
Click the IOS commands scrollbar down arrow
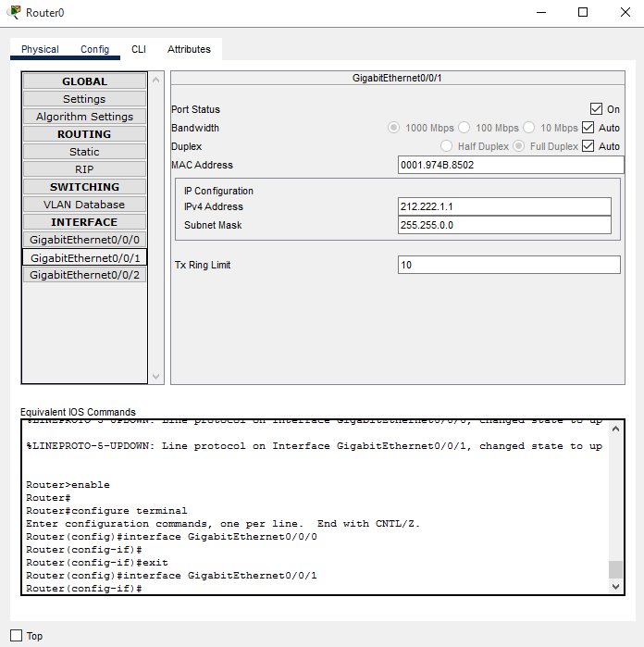(x=616, y=586)
